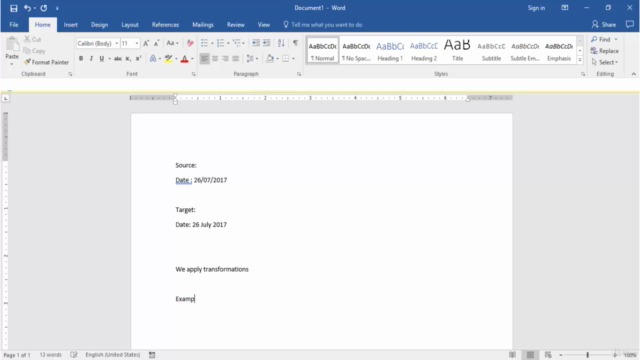Justify the text
Screen dimensions: 640x360
[x=236, y=59]
